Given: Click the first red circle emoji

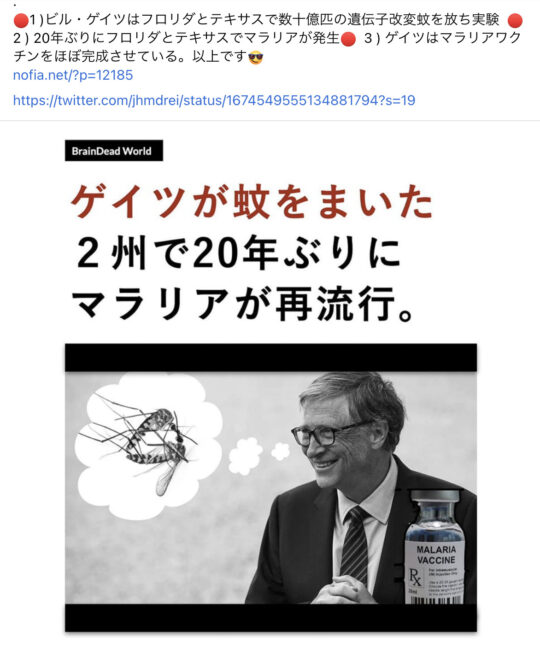Looking at the screenshot, I should pyautogui.click(x=20, y=19).
